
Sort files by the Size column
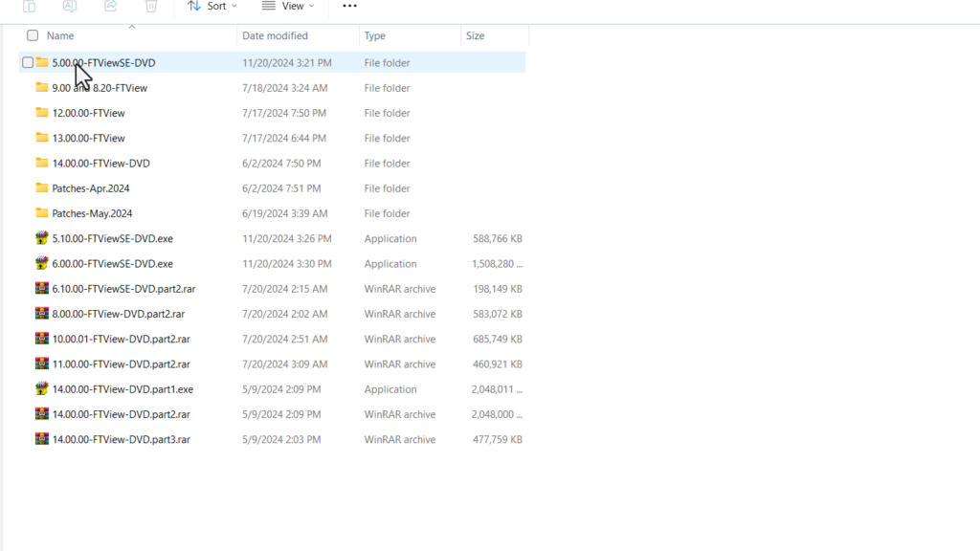475,35
